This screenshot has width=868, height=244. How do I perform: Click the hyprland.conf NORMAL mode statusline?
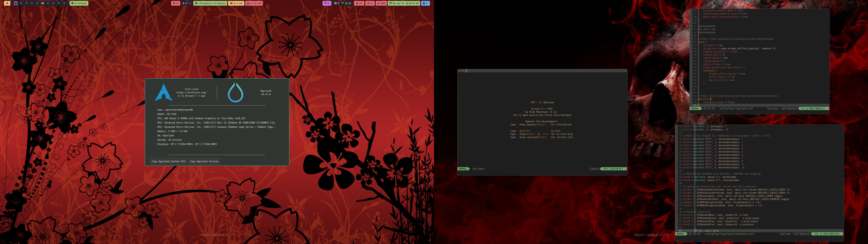click(695, 108)
